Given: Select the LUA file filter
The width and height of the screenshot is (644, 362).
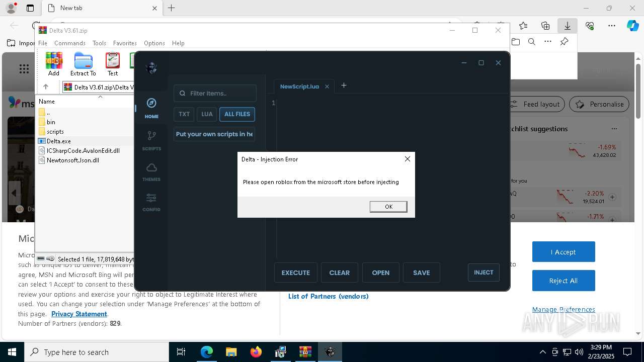Looking at the screenshot, I should coord(207,114).
